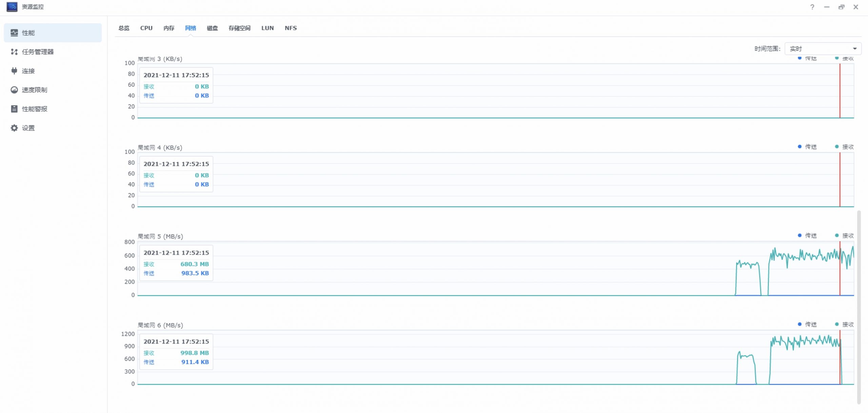Click the 局域网 4 (KB/s) chart title

160,147
